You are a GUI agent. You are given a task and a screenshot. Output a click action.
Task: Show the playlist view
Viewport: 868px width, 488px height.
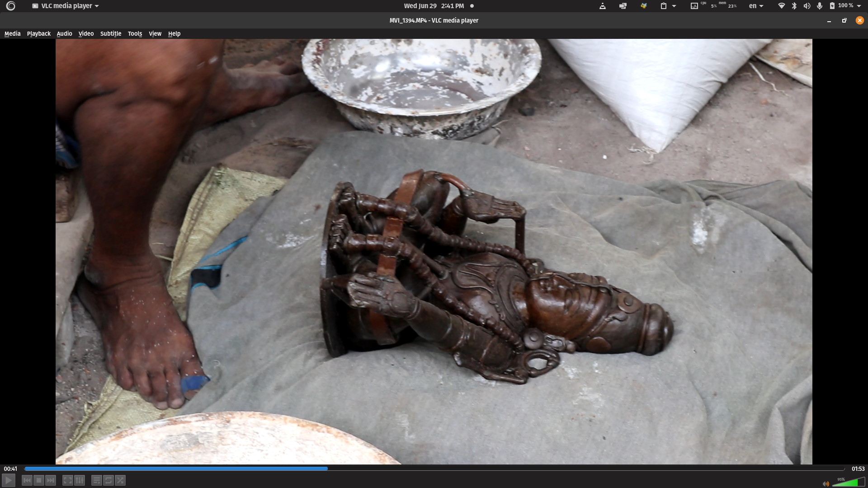pos(97,480)
